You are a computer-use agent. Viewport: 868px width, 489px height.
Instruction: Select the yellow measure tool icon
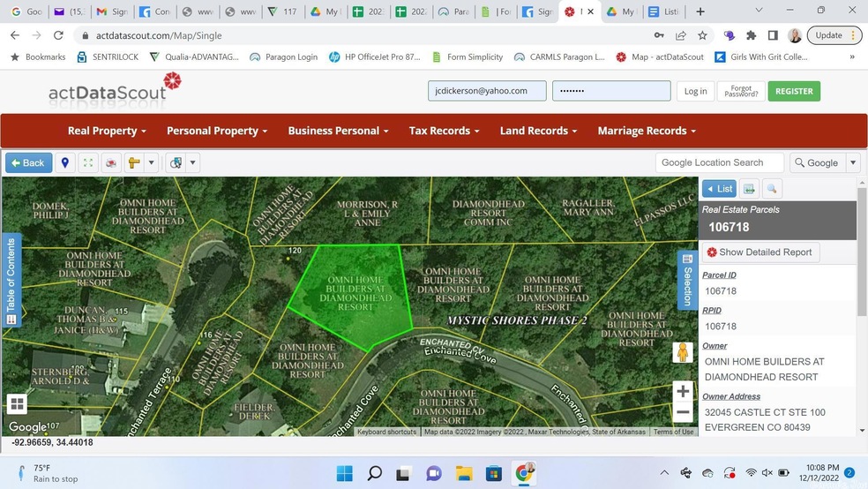click(x=134, y=162)
